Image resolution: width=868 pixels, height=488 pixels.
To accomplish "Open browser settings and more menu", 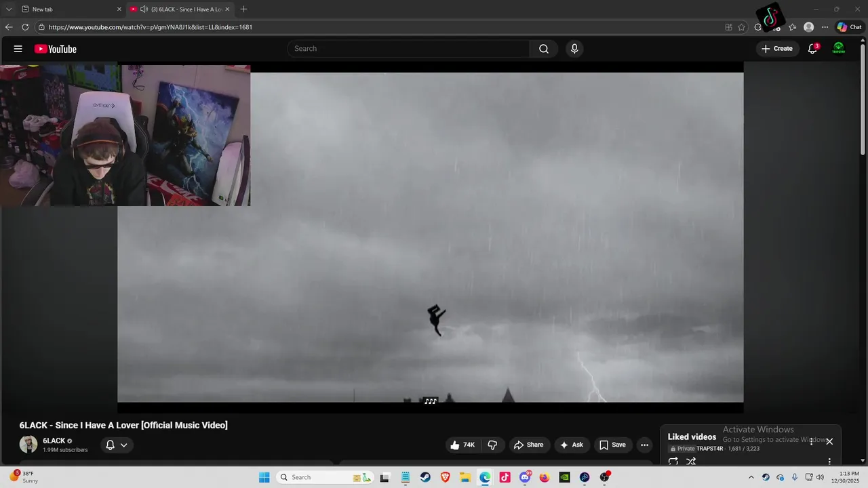I will point(825,27).
